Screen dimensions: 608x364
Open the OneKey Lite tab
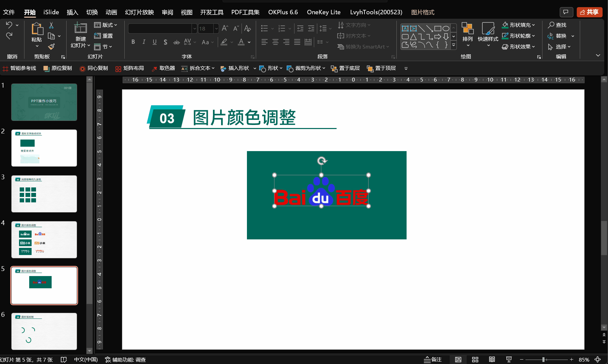[324, 12]
